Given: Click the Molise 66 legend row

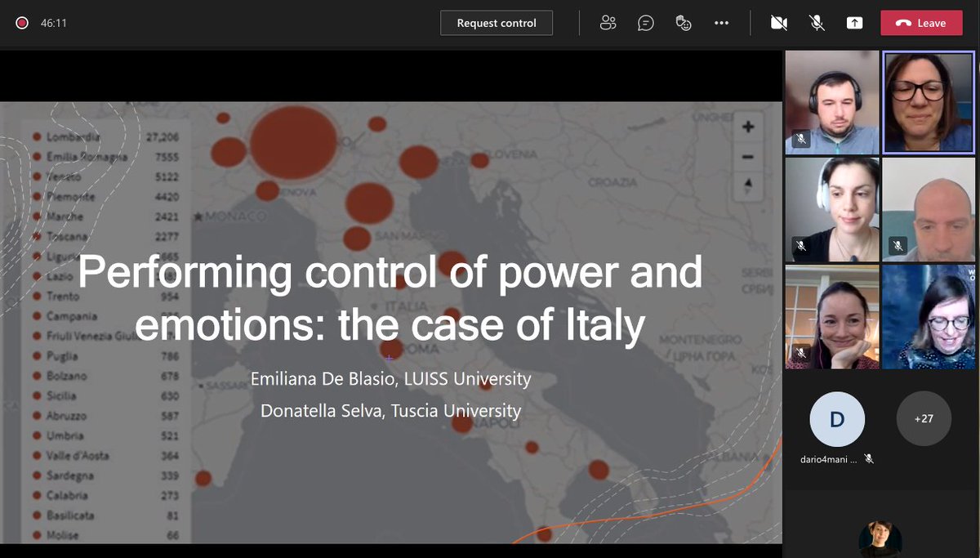Looking at the screenshot, I should click(105, 535).
